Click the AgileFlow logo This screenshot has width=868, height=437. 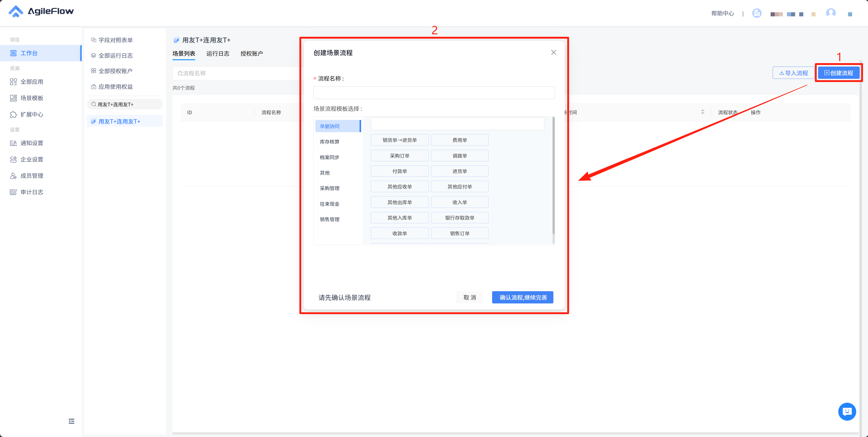coord(41,11)
